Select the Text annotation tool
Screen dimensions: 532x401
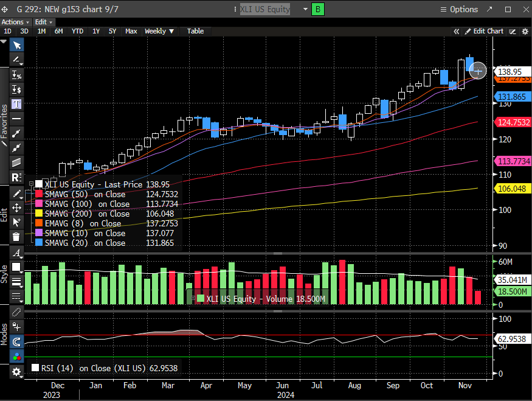pos(16,104)
